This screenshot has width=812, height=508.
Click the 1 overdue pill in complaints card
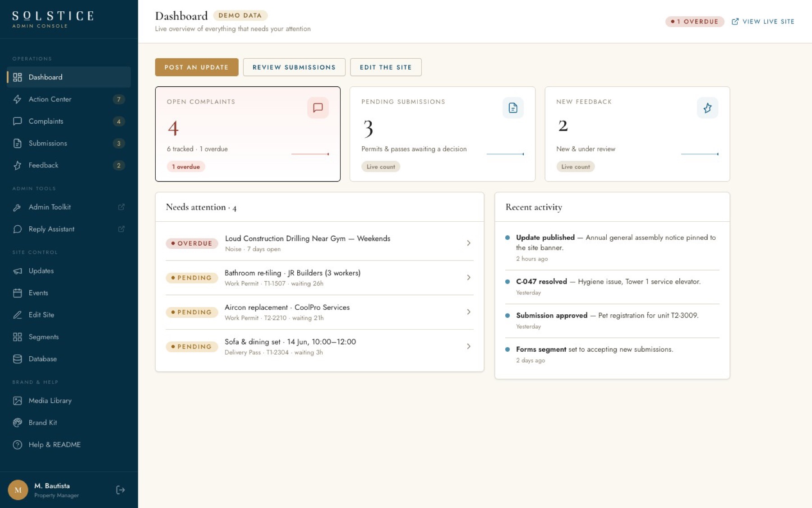pos(186,167)
